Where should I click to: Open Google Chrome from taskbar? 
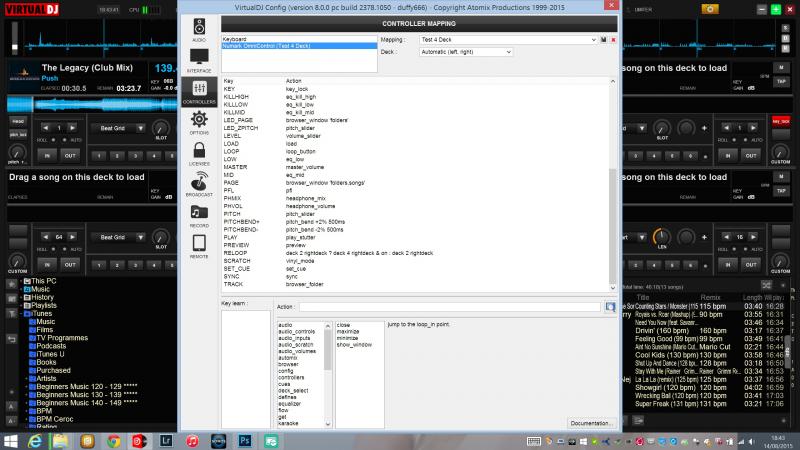click(x=113, y=441)
